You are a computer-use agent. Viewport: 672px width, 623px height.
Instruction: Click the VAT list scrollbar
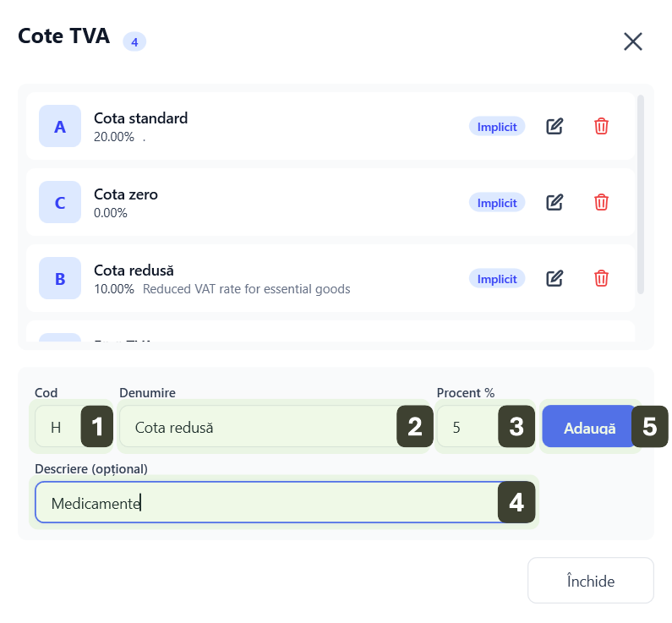click(x=641, y=194)
